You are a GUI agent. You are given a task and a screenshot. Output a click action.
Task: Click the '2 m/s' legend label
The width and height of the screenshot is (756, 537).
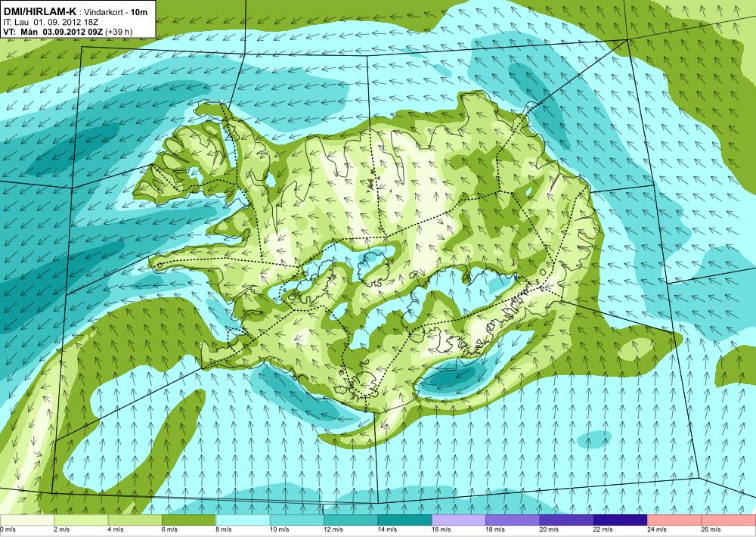point(61,529)
